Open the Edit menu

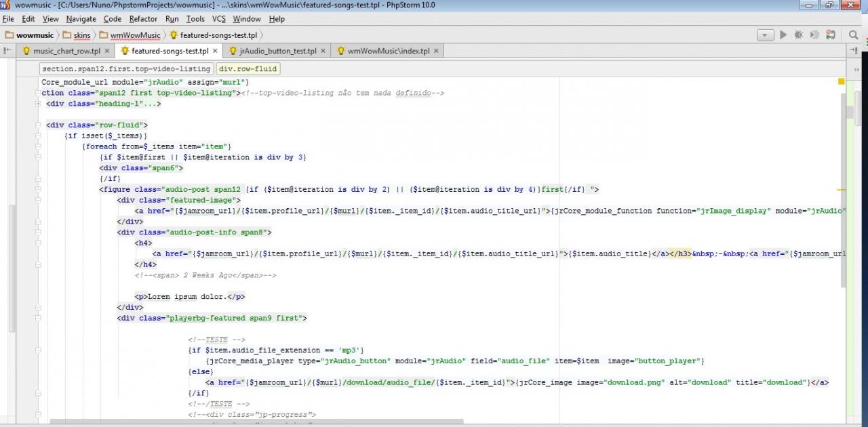coord(28,19)
